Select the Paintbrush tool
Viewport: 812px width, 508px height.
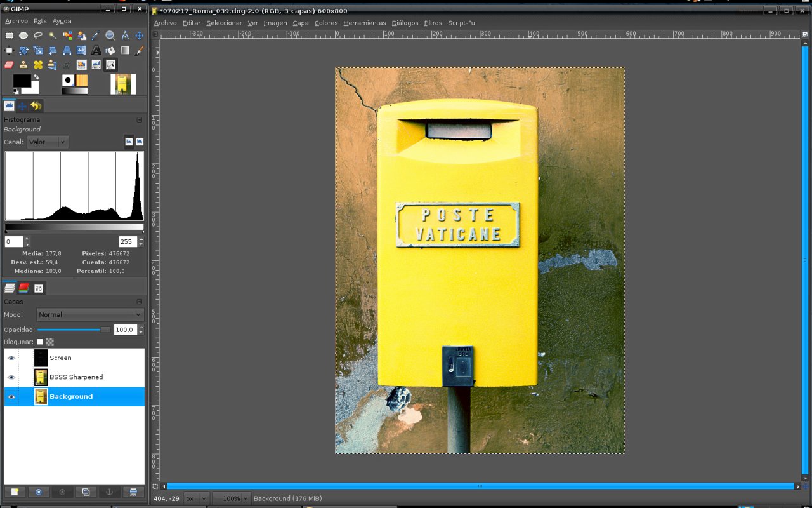point(139,50)
